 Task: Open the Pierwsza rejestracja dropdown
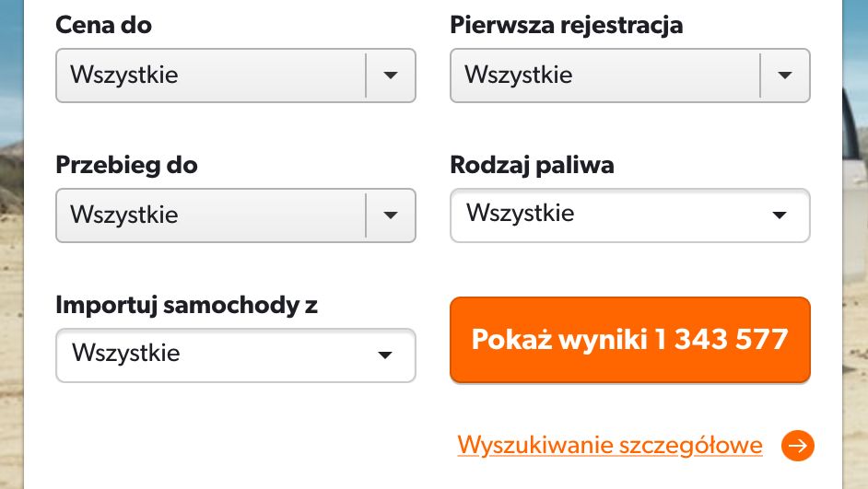click(x=606, y=76)
